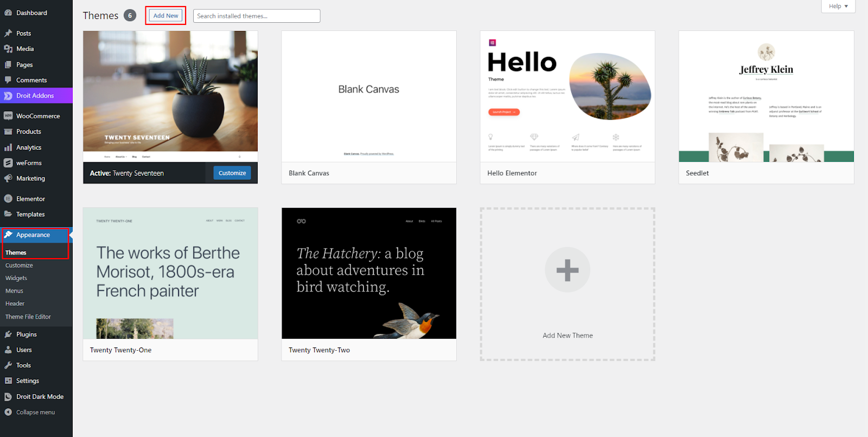The height and width of the screenshot is (437, 868).
Task: Open Droit Addons menu entry
Action: click(x=36, y=96)
